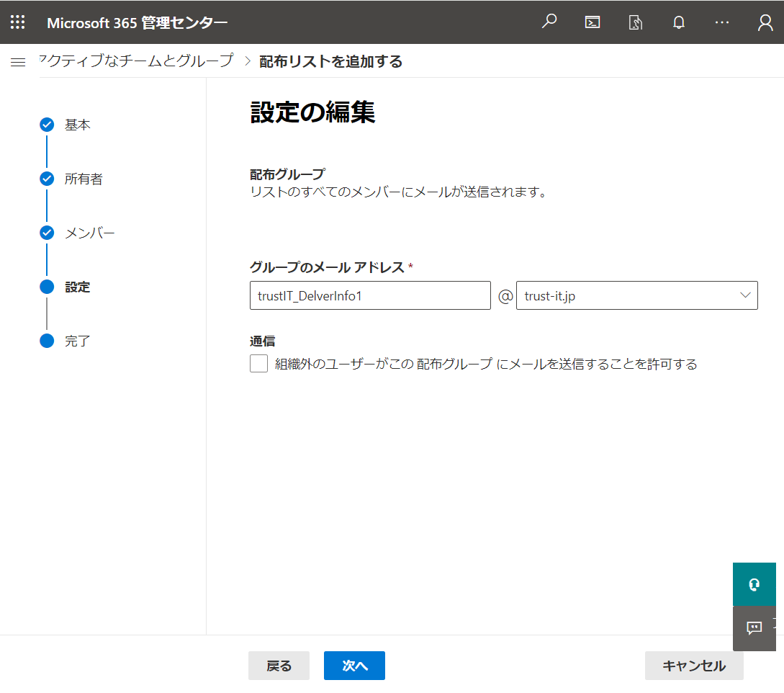Click the キャンセル button

pos(694,666)
